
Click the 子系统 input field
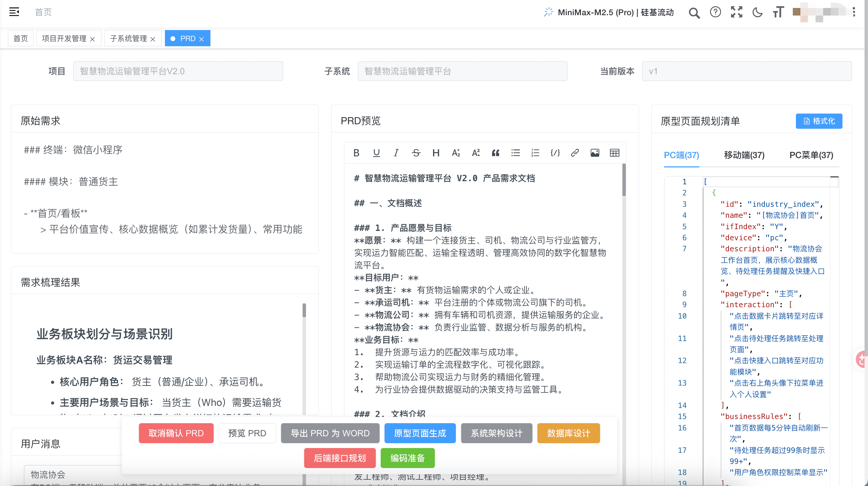(462, 71)
